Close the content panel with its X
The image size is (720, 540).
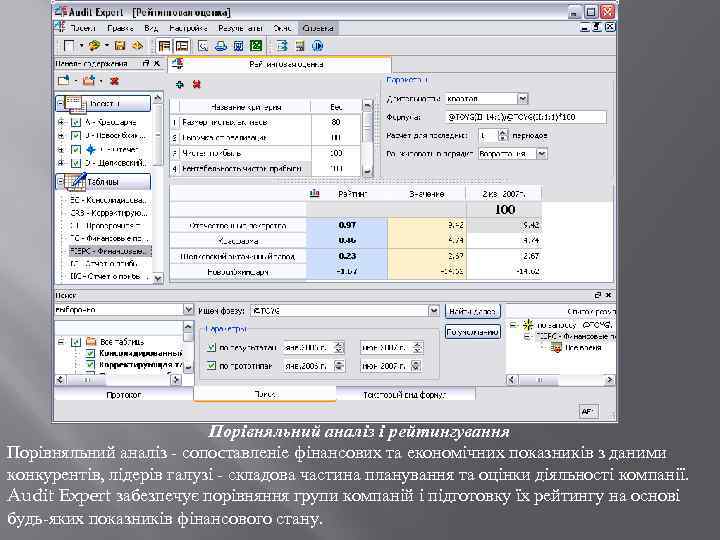coord(157,63)
